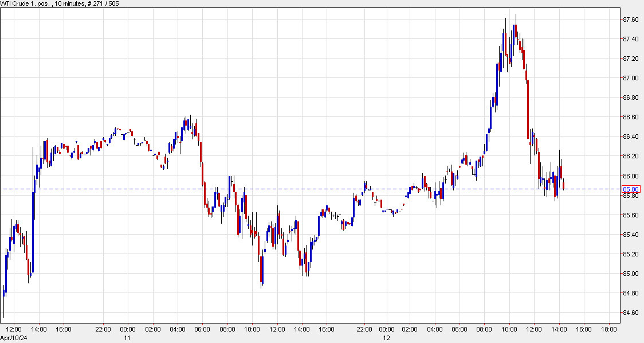
Task: Select the Apr/10/24 date label
Action: click(x=14, y=336)
